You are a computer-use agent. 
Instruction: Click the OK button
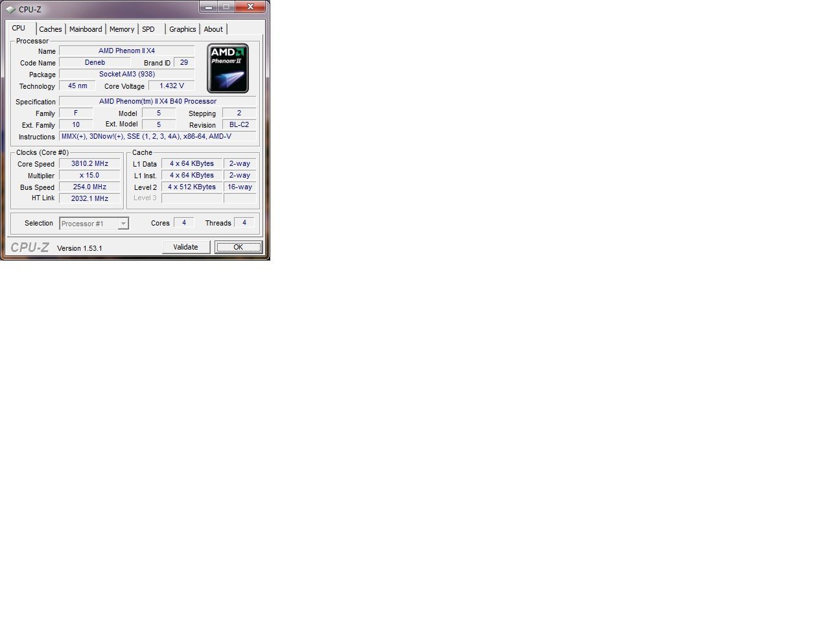239,247
